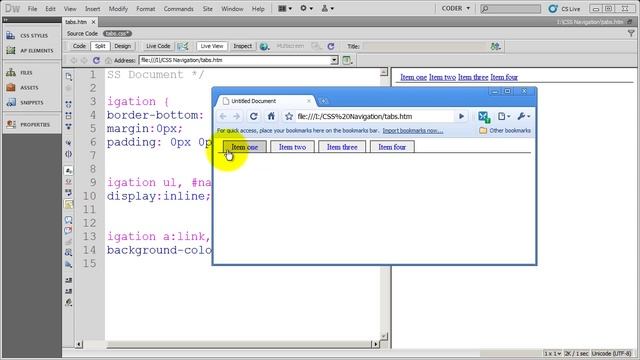Click the Browser Navigation options icon after Address
640x360 pixels.
pos(347,60)
